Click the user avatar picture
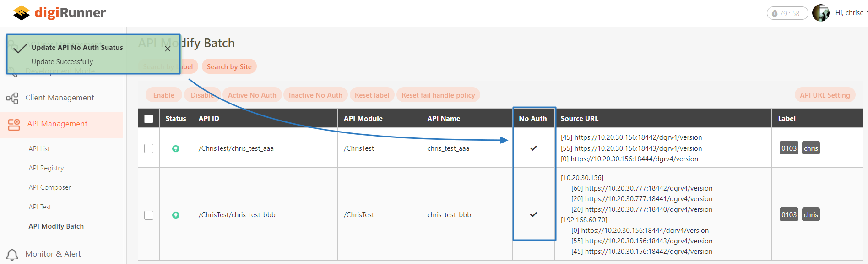Viewport: 868px width, 264px height. (820, 13)
